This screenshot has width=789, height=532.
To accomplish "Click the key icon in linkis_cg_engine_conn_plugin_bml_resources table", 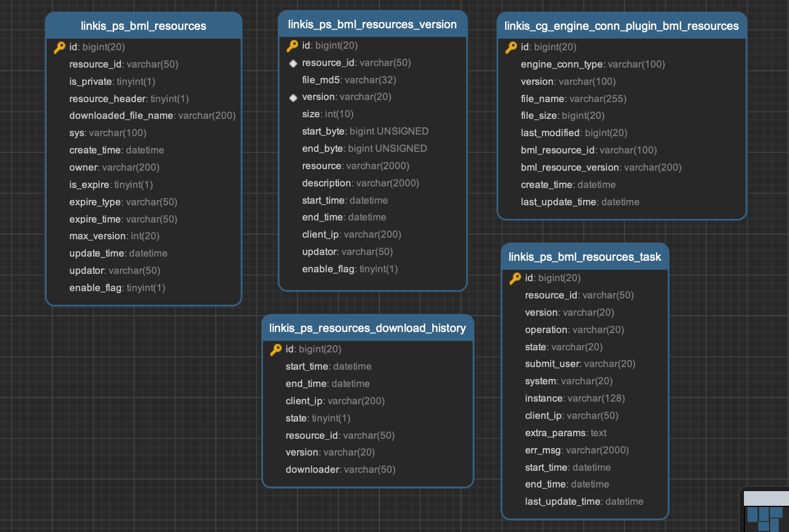I will (511, 48).
